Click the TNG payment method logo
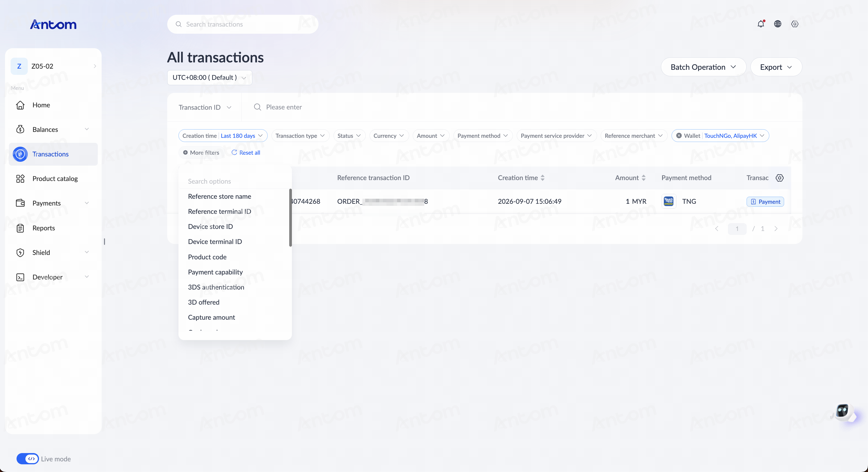The height and width of the screenshot is (472, 868). tap(669, 201)
